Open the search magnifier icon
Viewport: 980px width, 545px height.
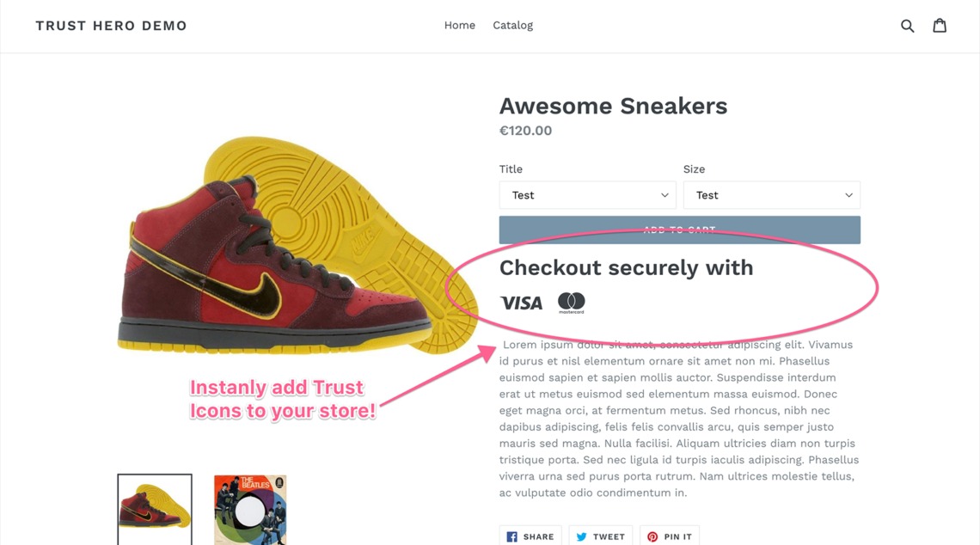(x=907, y=26)
